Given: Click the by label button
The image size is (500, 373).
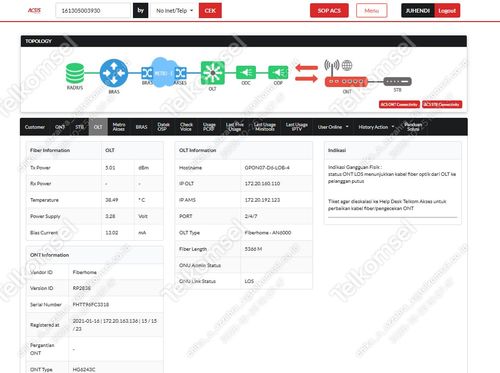Looking at the screenshot, I should [140, 11].
